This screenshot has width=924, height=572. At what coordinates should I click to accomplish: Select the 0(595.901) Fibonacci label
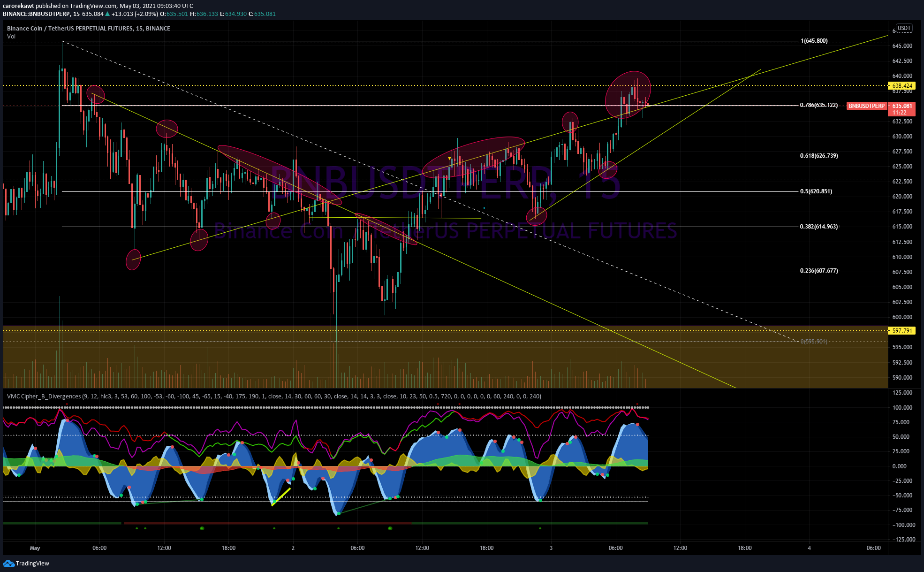(x=814, y=342)
